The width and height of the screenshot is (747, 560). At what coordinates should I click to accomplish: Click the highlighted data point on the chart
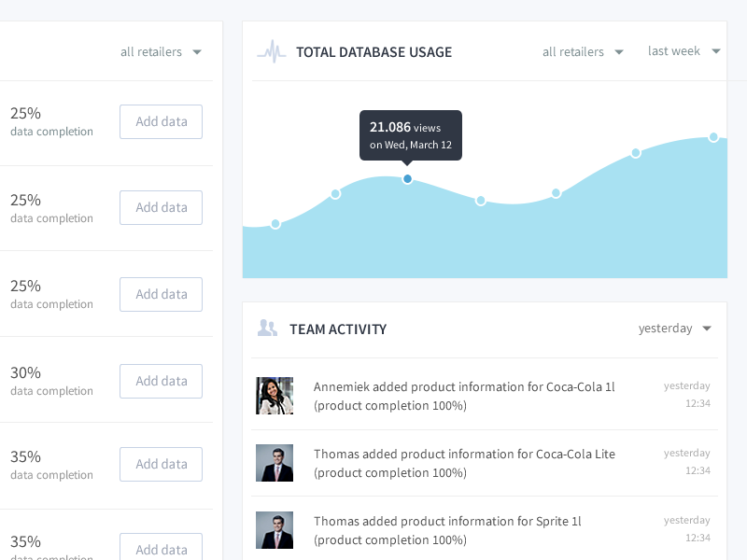[x=407, y=178]
